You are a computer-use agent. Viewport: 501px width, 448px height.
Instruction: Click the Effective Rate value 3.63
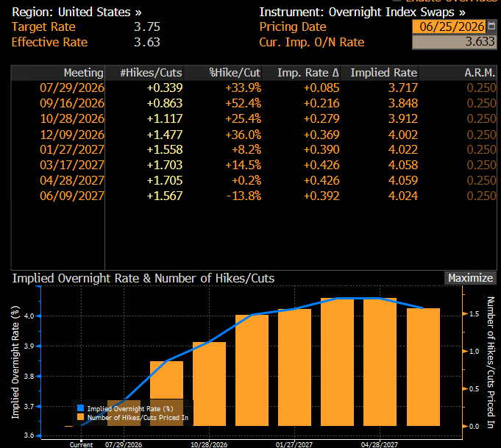[147, 42]
